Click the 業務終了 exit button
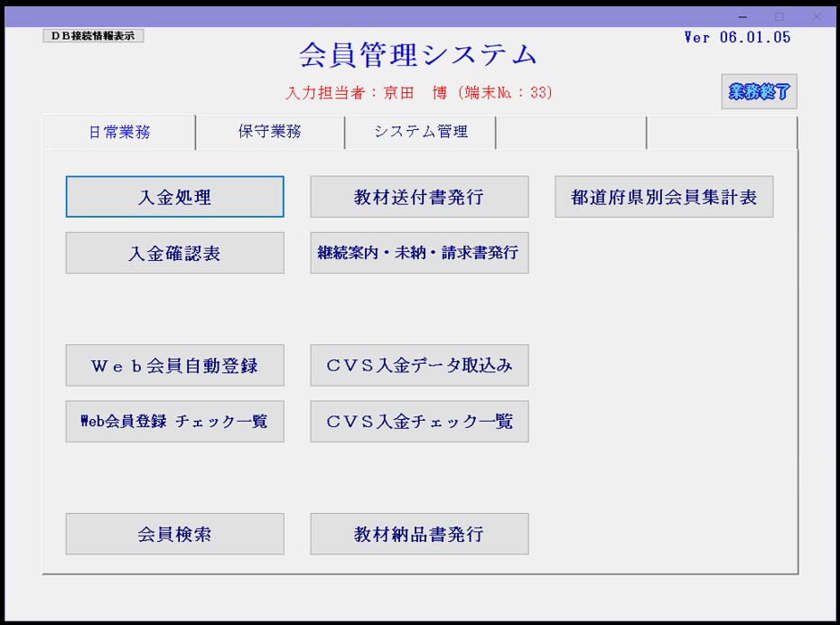840x625 pixels. [759, 91]
